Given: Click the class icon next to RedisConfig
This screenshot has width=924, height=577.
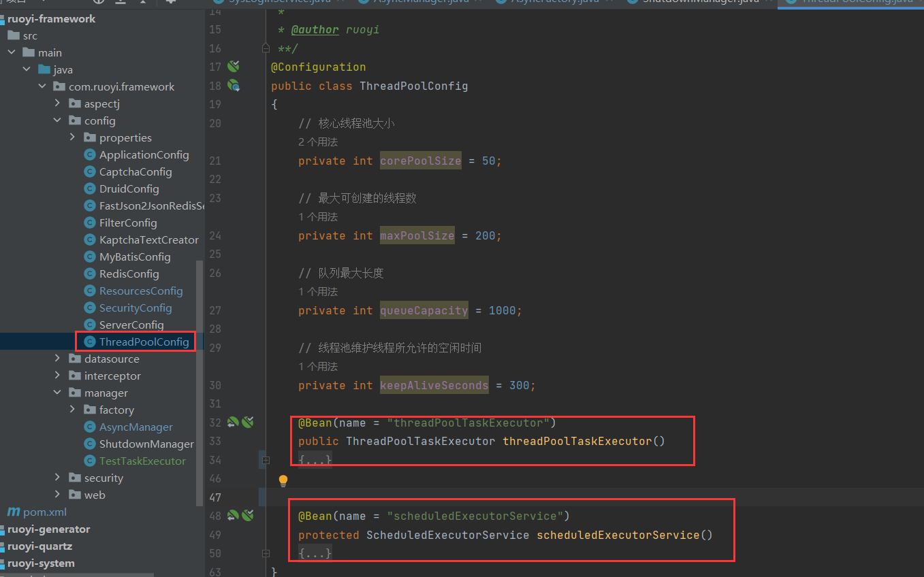Looking at the screenshot, I should point(89,274).
